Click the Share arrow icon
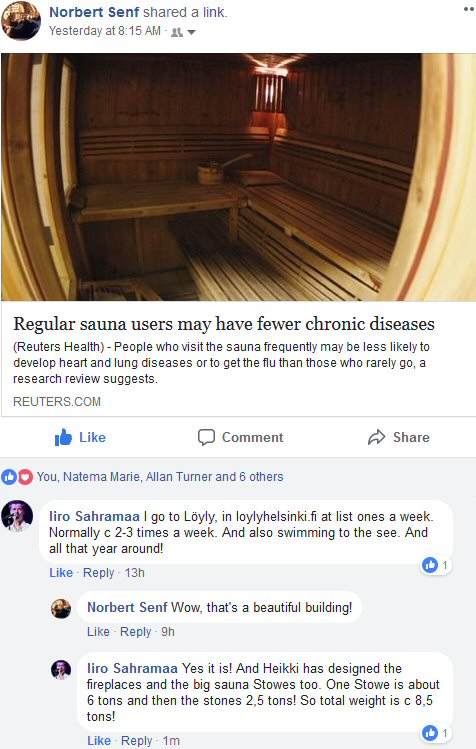Screen dimensions: 476x749 click(x=377, y=437)
